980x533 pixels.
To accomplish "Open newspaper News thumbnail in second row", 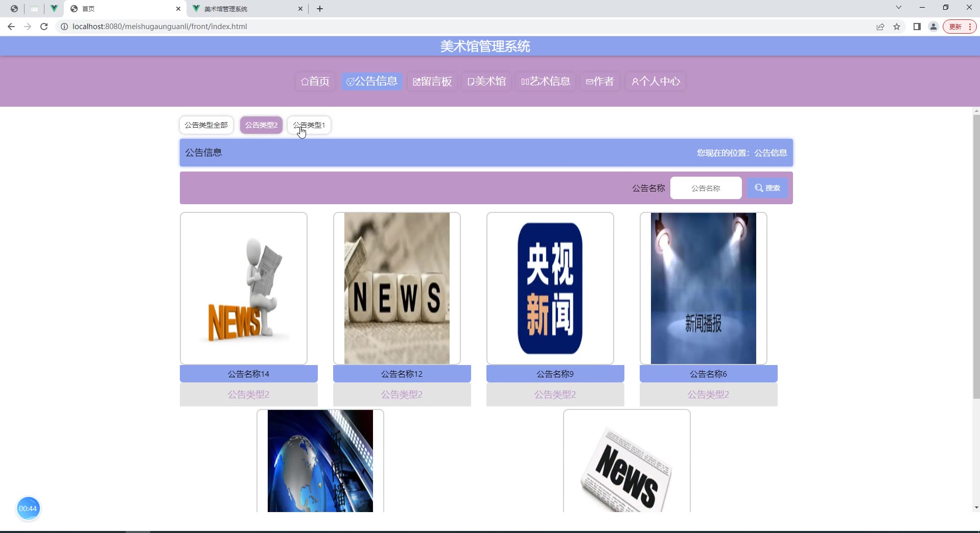I will (x=627, y=461).
